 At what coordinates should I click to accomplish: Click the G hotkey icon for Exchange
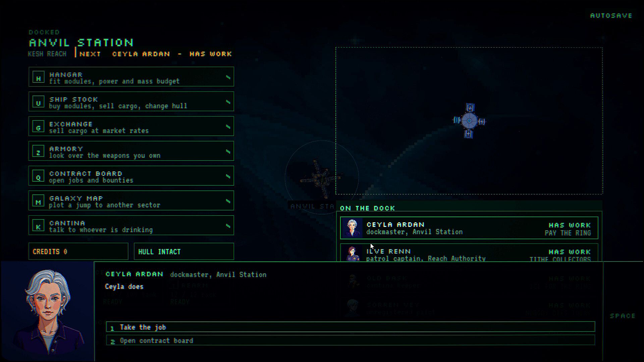click(38, 127)
